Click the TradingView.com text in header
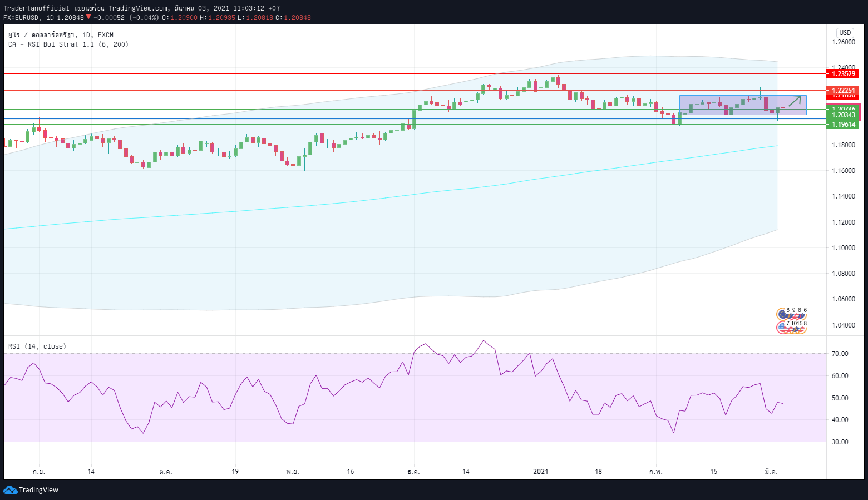This screenshot has width=868, height=500. coord(138,8)
